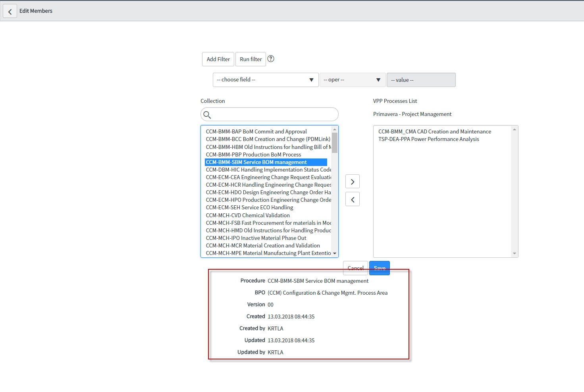Image resolution: width=584 pixels, height=392 pixels.
Task: Click the Run filter button
Action: [251, 59]
